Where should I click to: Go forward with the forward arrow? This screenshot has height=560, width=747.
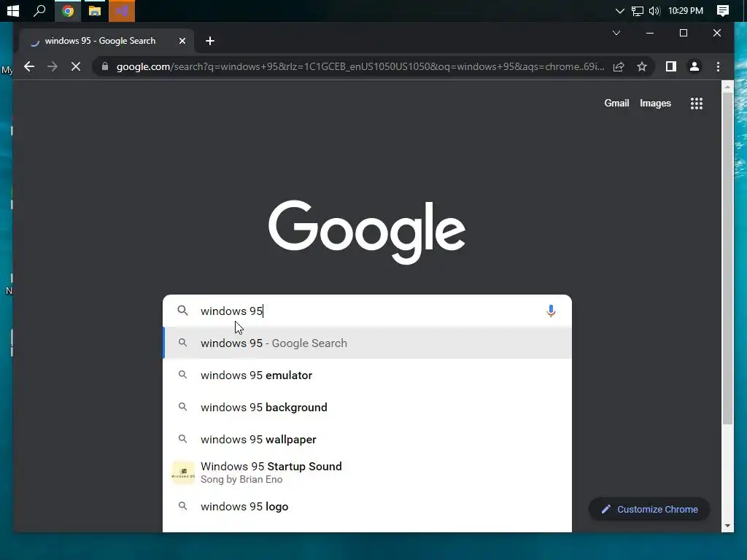tap(53, 66)
